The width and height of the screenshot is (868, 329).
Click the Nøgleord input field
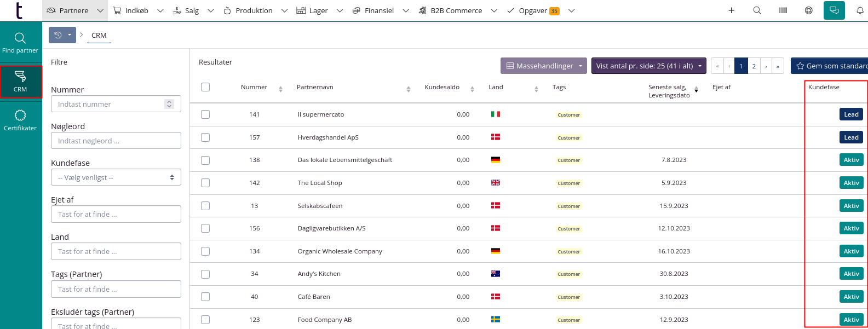coord(116,141)
